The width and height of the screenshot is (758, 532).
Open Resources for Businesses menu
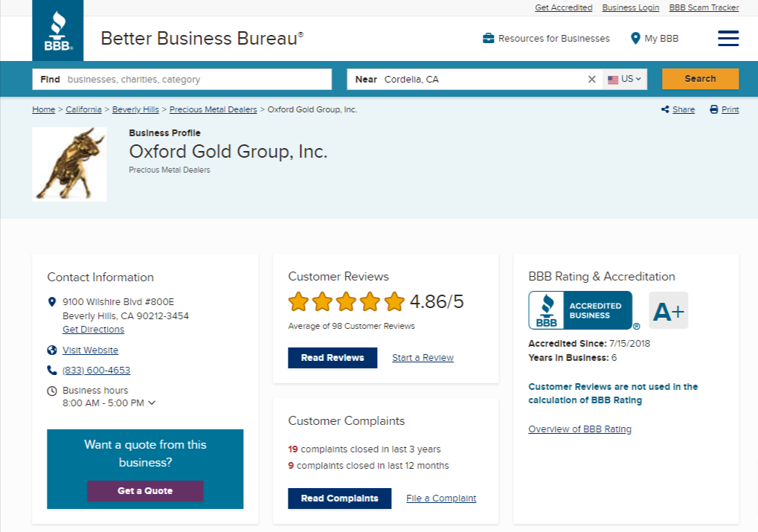coord(546,38)
